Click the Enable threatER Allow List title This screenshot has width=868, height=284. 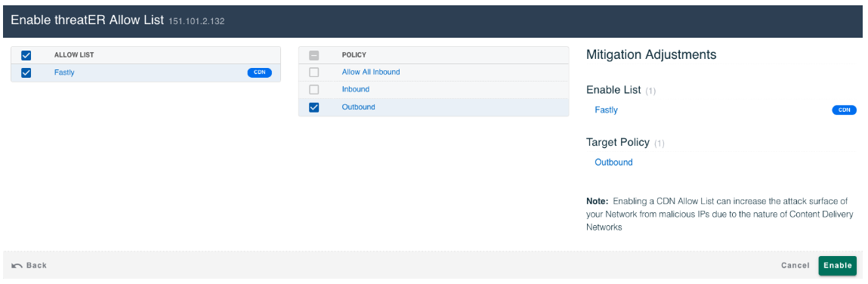pos(88,20)
